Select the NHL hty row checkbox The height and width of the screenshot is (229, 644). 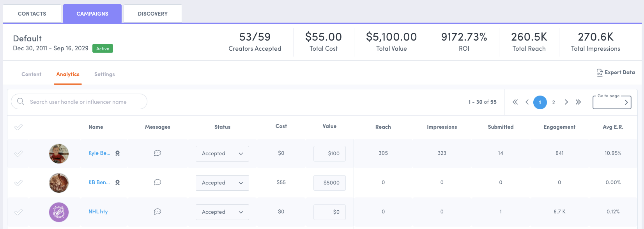coord(18,212)
